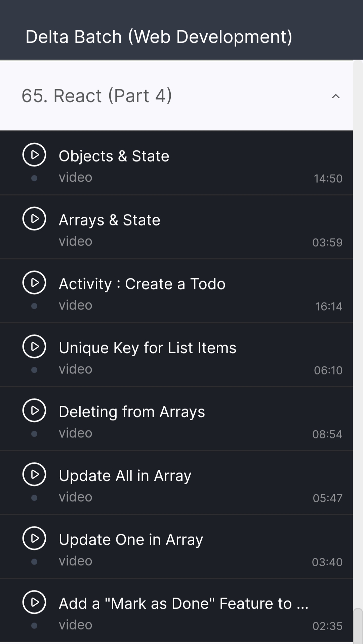
Task: Toggle the 65. React (Part 4) section header
Action: 97,96
